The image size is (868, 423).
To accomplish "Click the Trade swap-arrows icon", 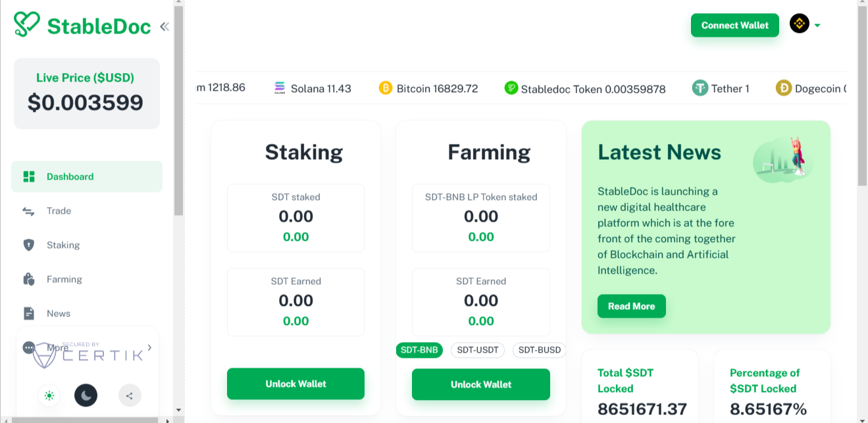I will 28,211.
